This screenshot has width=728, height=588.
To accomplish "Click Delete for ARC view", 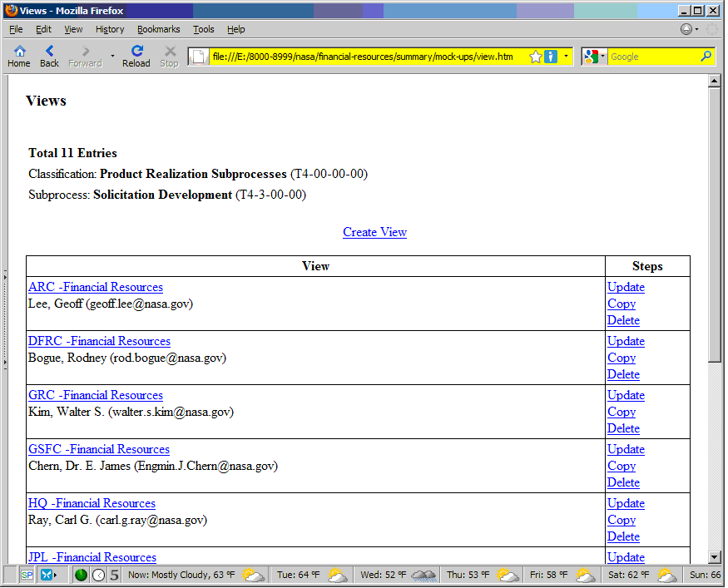I will pos(623,320).
